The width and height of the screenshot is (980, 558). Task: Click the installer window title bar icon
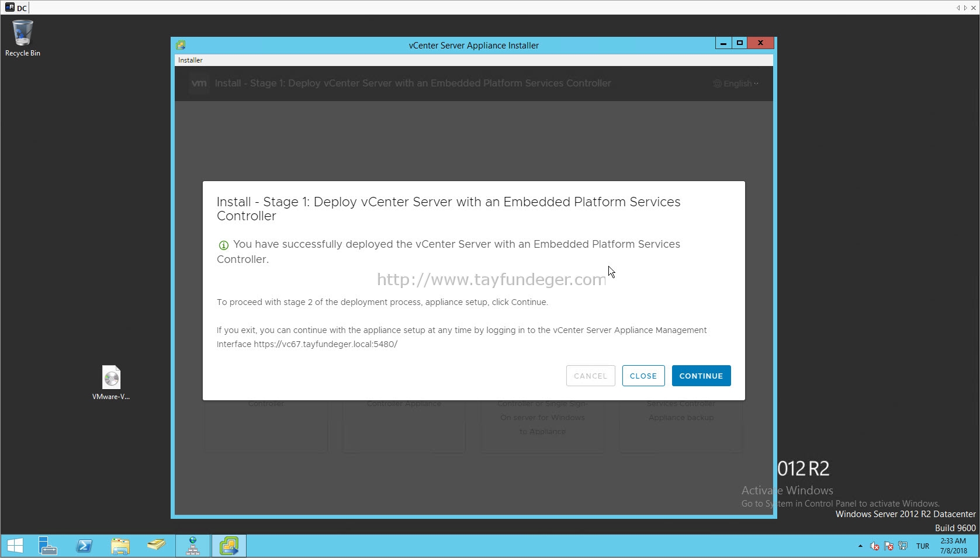[x=181, y=45]
